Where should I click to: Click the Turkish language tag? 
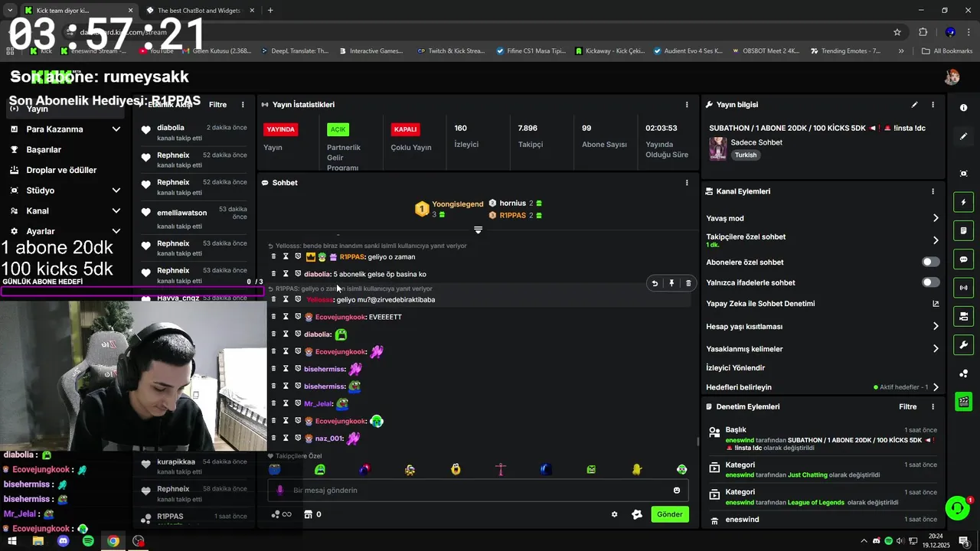coord(746,155)
